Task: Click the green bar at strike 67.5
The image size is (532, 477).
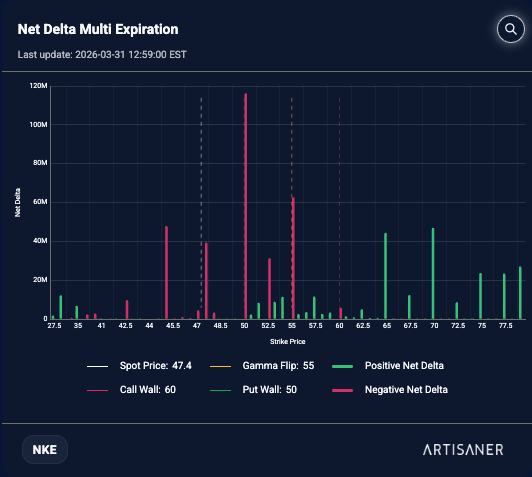Action: (409, 307)
